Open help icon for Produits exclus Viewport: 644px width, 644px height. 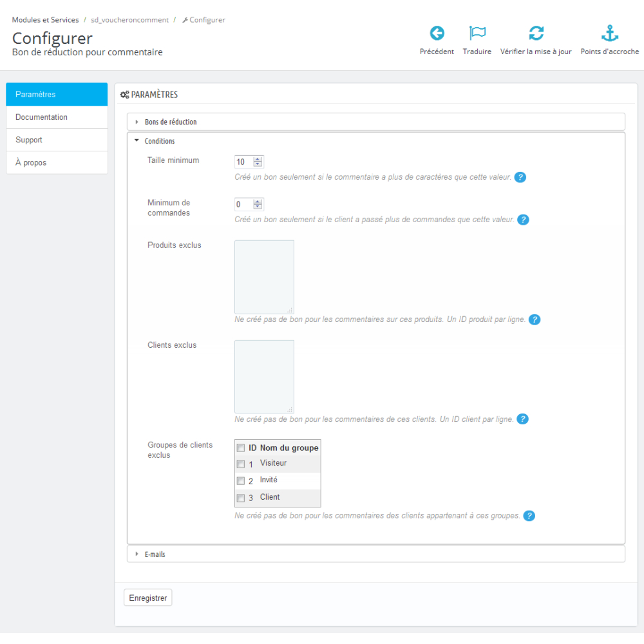(535, 319)
